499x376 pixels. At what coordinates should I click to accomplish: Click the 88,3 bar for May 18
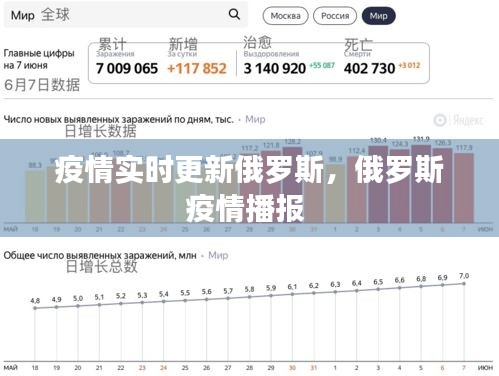tap(35, 197)
